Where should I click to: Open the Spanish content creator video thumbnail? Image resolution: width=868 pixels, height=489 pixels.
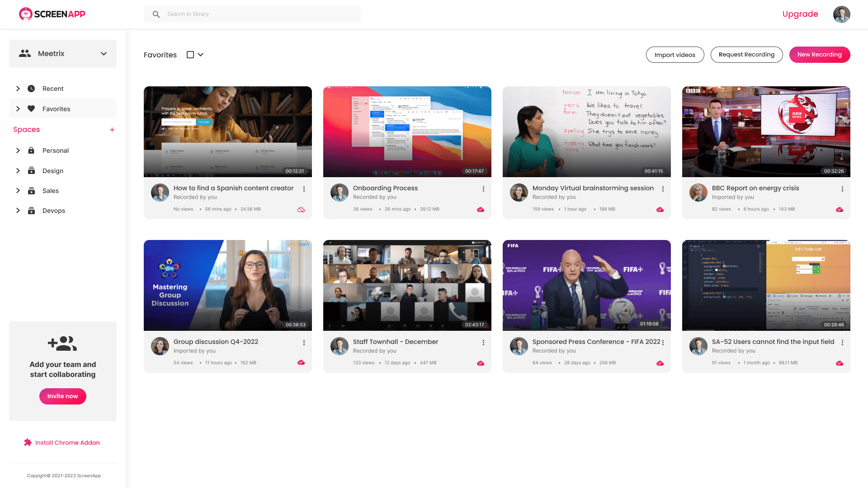click(x=228, y=132)
